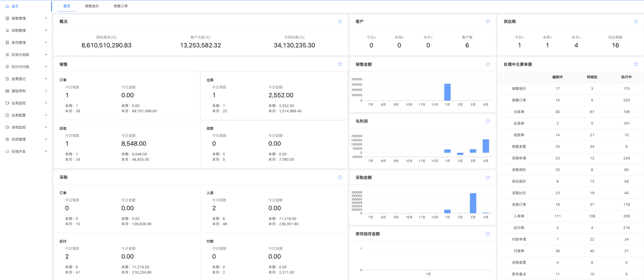The height and width of the screenshot is (280, 644).
Task: Refresh the 采购 panel
Action: click(340, 177)
